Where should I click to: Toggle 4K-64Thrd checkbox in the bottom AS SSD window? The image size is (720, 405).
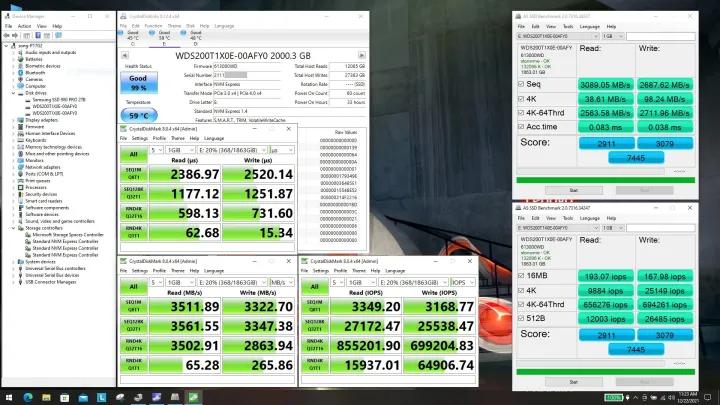tap(521, 304)
